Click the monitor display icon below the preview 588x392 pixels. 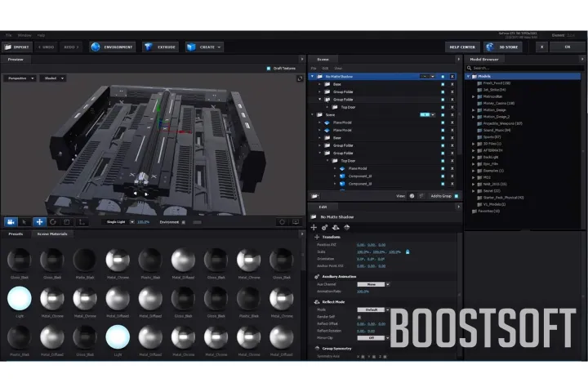point(296,222)
